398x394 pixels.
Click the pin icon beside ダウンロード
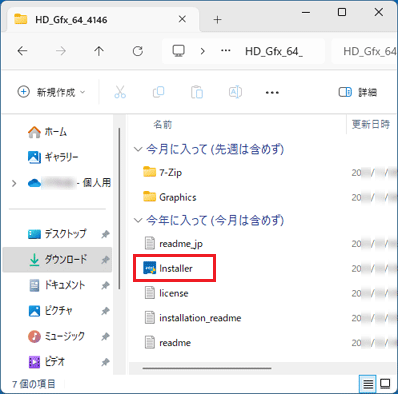coord(105,260)
